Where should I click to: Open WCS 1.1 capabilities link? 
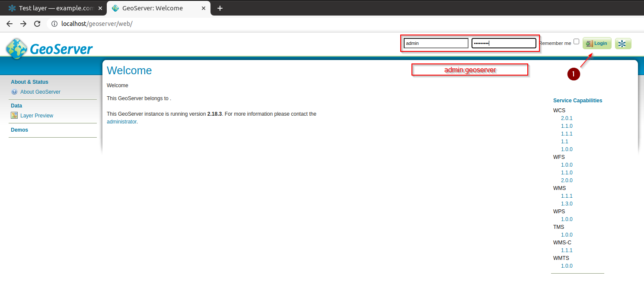click(x=564, y=142)
